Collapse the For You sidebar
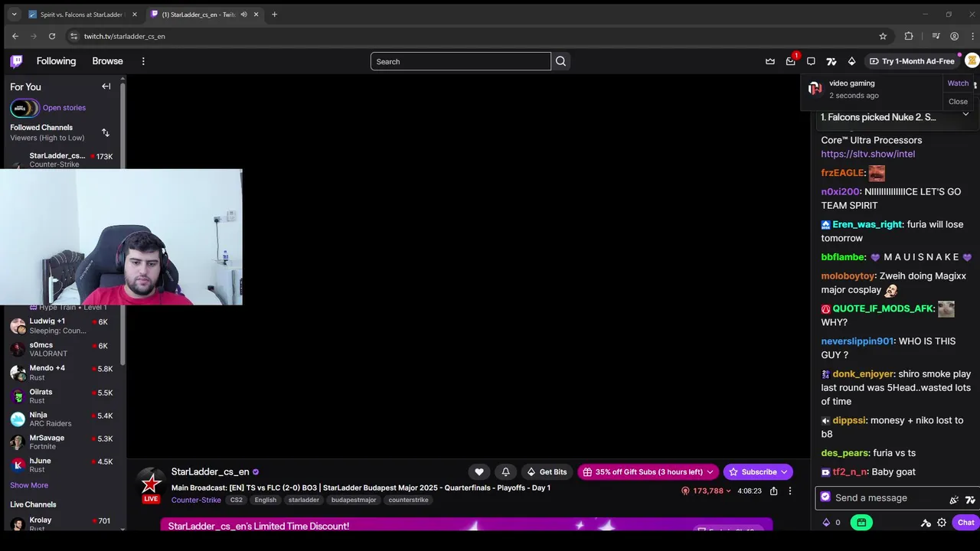The image size is (980, 551). 106,86
